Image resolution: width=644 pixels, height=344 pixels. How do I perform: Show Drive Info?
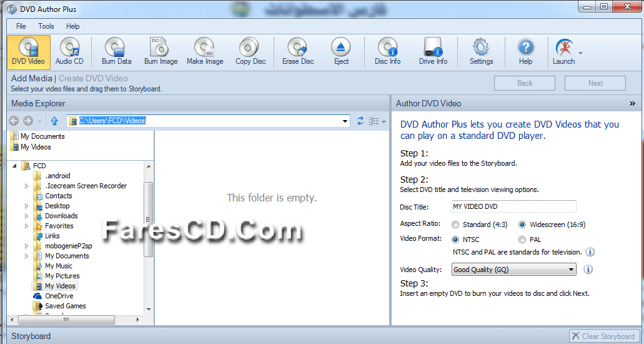coord(433,52)
